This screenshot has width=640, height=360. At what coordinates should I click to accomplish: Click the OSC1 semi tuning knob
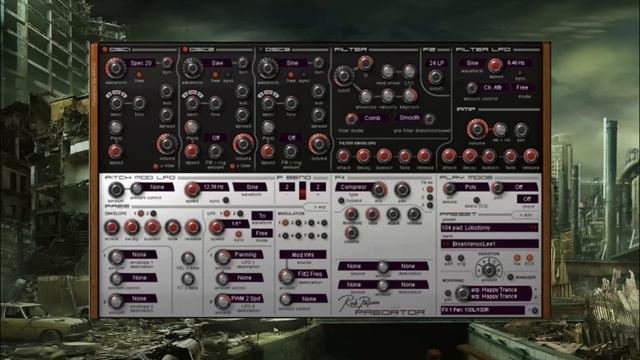click(x=116, y=104)
